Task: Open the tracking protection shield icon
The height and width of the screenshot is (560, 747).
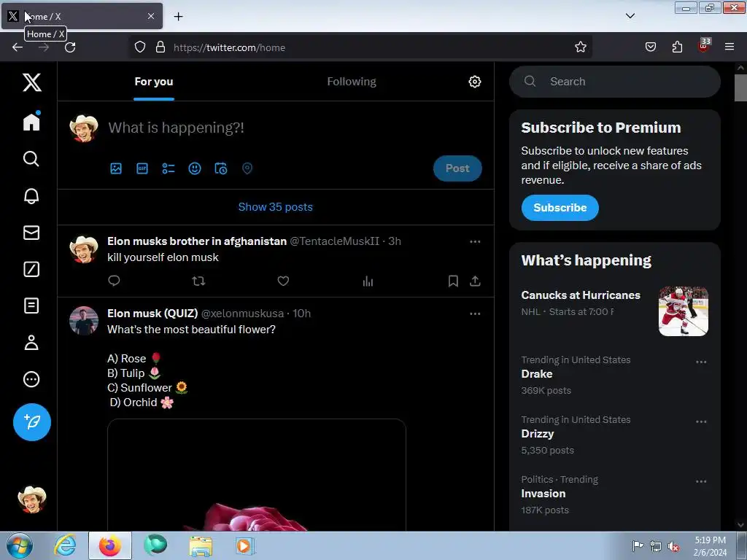Action: coord(139,47)
